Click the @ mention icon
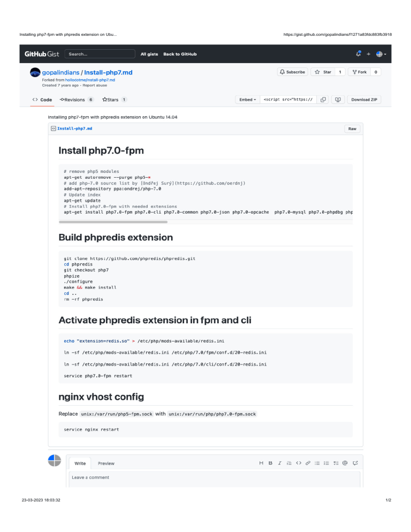Screen dimensions: 411x532 [344, 462]
